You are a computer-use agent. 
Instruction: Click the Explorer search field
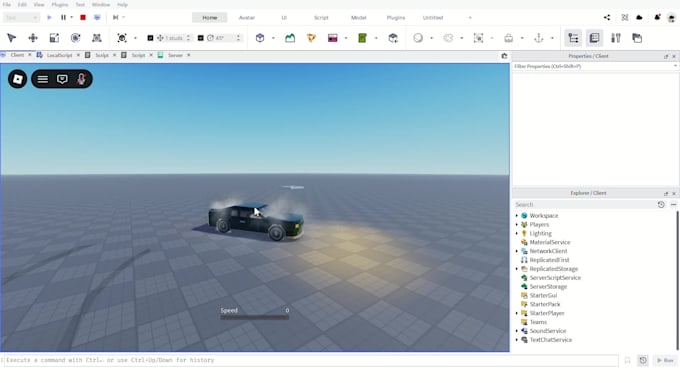tap(584, 204)
